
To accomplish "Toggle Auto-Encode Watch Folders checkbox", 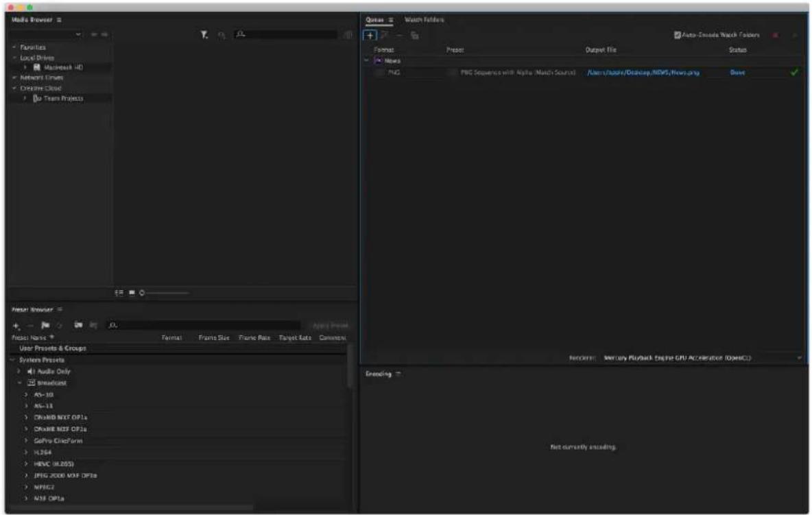I will click(678, 35).
